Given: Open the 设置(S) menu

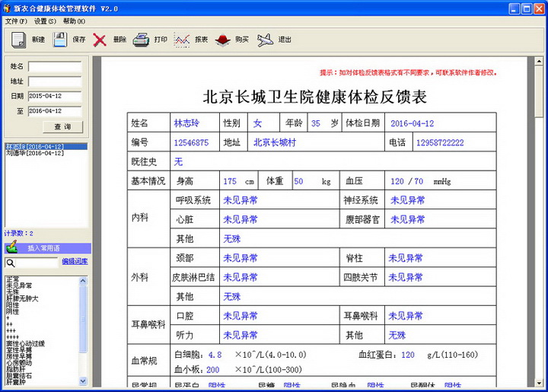Looking at the screenshot, I should pos(45,21).
